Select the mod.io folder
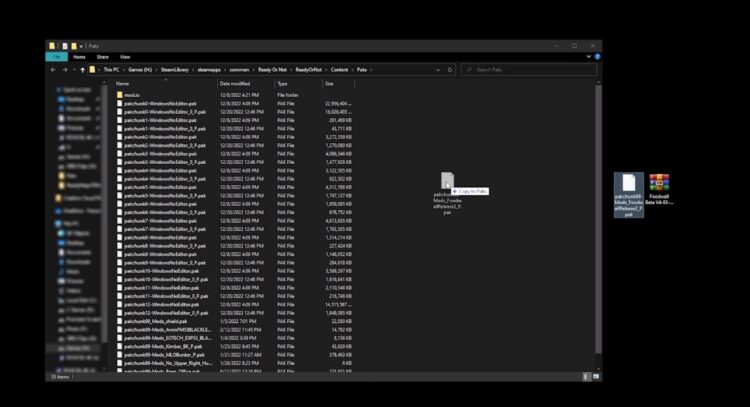This screenshot has width=750, height=407. point(132,95)
